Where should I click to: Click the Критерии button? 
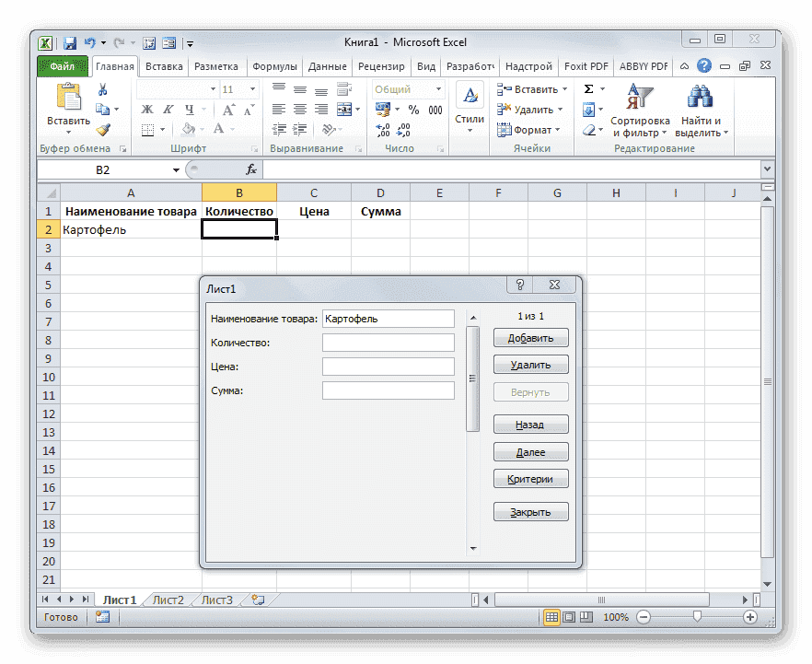[530, 478]
